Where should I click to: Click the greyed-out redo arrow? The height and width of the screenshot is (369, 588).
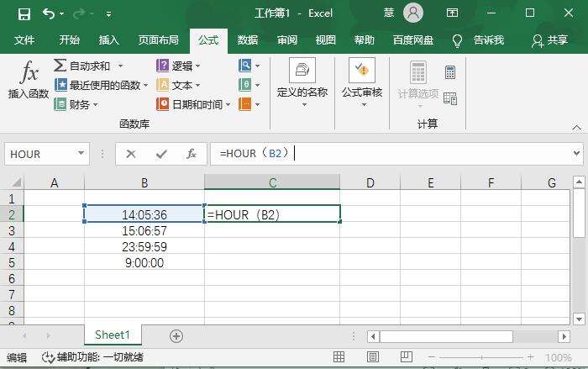point(79,14)
